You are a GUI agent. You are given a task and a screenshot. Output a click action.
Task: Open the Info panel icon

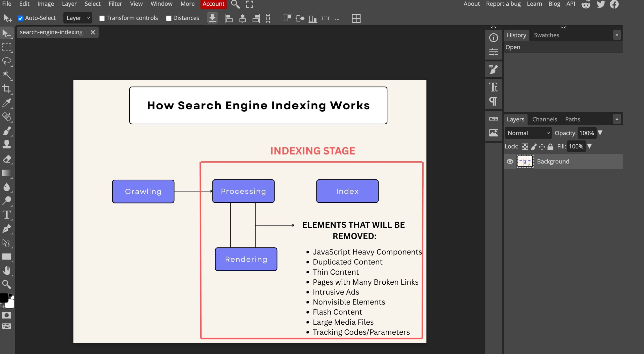[x=494, y=38]
